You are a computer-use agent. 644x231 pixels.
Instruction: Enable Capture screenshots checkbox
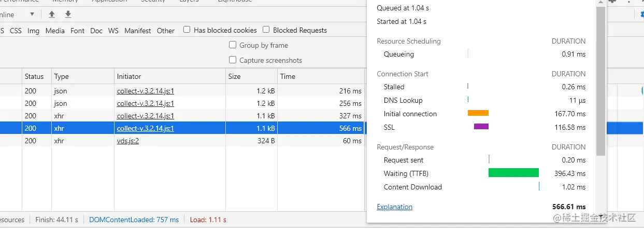(x=233, y=60)
